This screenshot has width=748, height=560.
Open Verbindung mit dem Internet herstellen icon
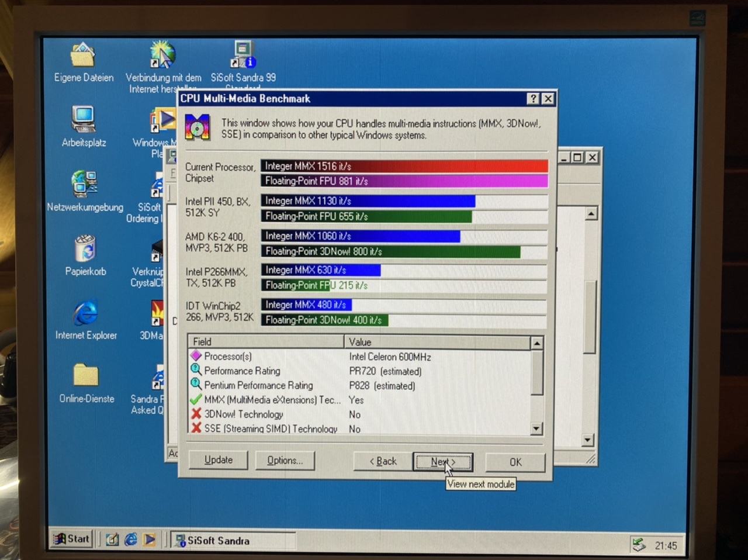(162, 54)
